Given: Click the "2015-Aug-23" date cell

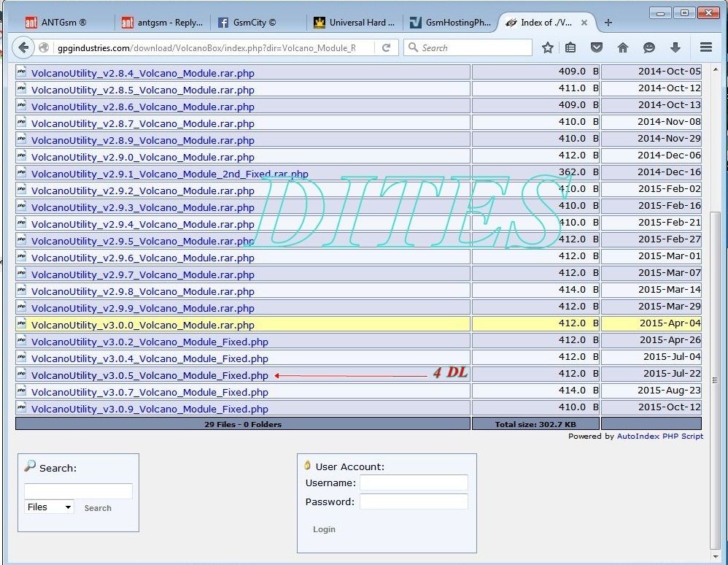Looking at the screenshot, I should (x=651, y=391).
